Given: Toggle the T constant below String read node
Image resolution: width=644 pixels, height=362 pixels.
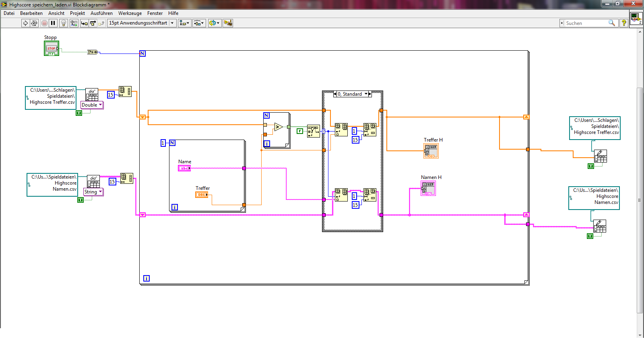Looking at the screenshot, I should pyautogui.click(x=80, y=200).
